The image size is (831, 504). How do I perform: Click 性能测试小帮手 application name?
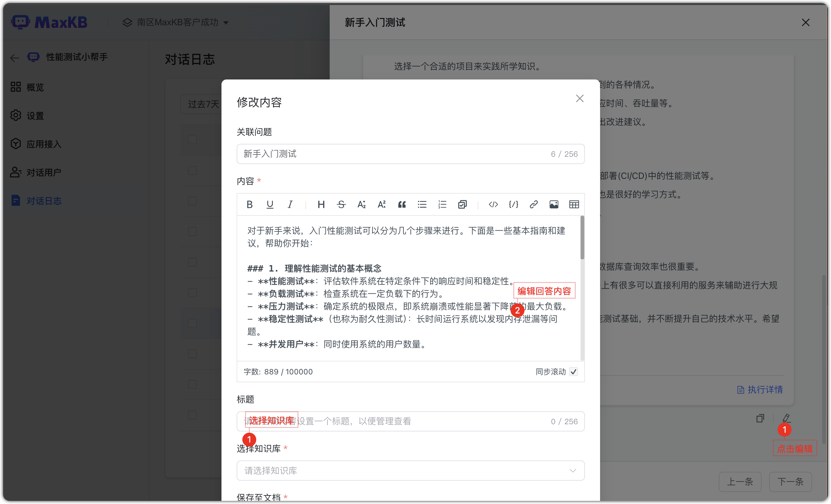click(77, 57)
